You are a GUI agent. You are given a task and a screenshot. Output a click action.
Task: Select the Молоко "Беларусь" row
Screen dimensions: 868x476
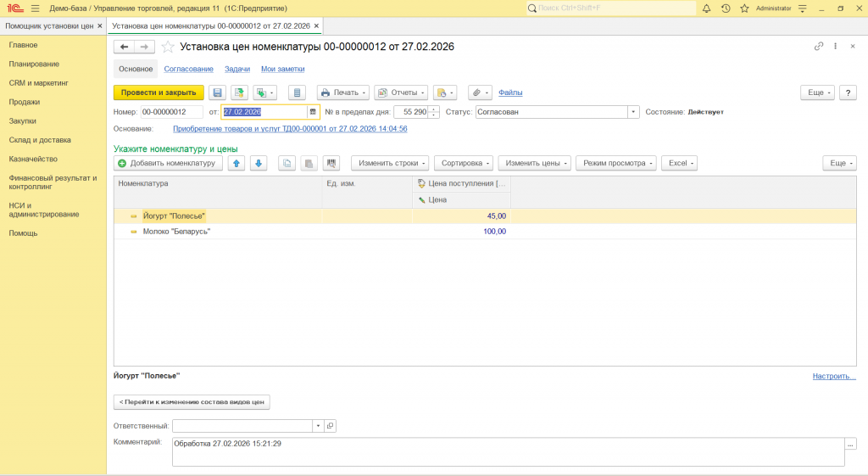pos(485,232)
